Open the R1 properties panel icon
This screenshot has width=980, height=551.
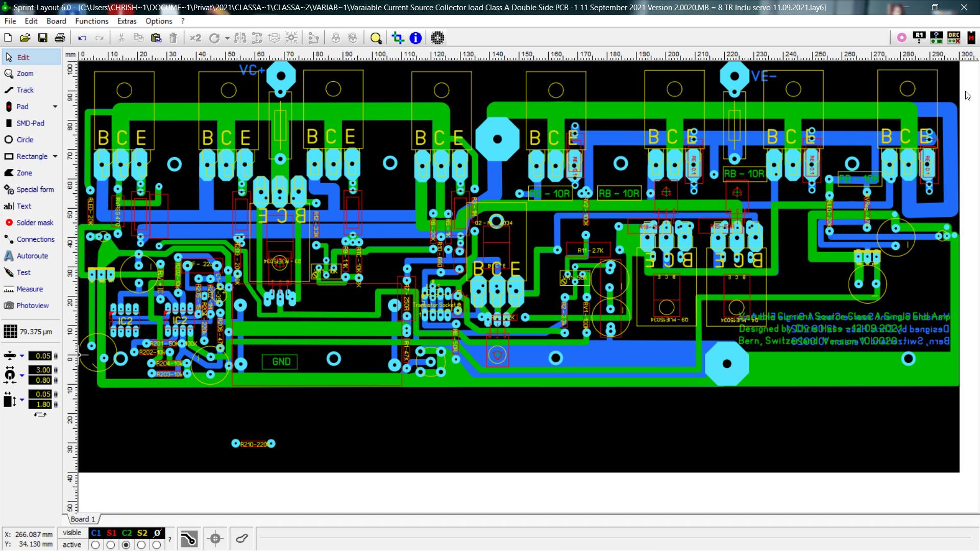[919, 37]
